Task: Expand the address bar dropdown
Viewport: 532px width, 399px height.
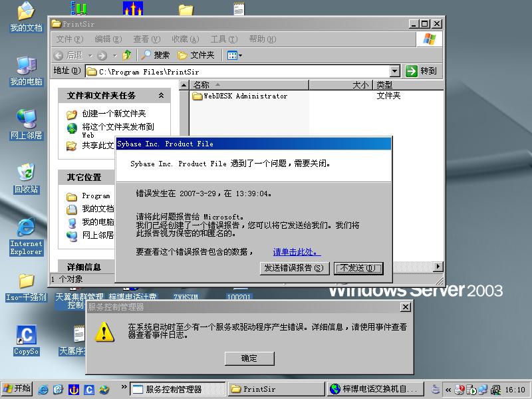Action: (394, 71)
